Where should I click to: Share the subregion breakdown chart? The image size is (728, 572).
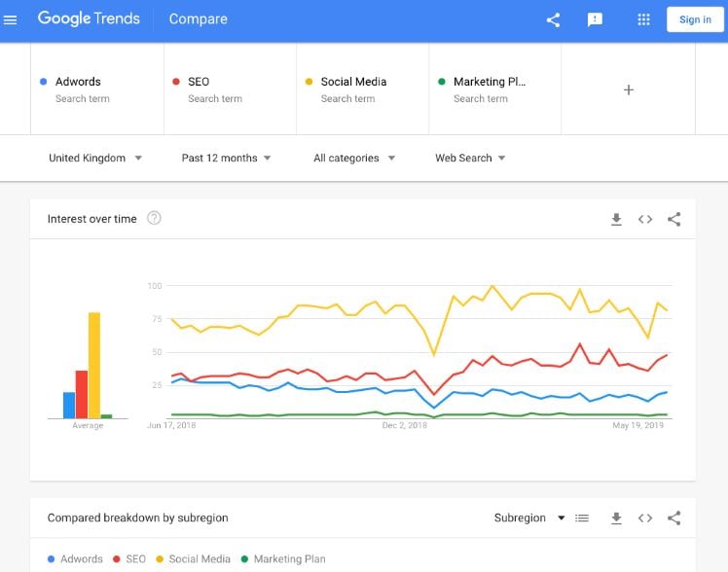673,518
